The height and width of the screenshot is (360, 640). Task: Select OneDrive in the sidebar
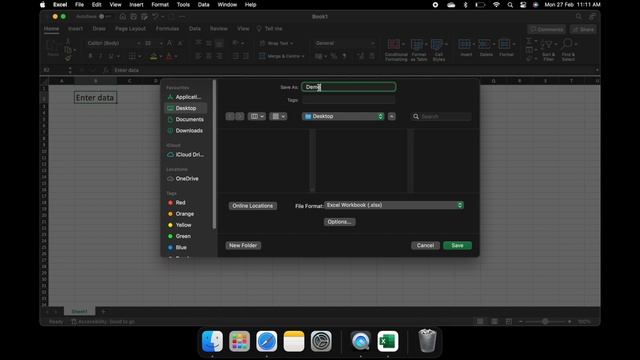click(185, 179)
